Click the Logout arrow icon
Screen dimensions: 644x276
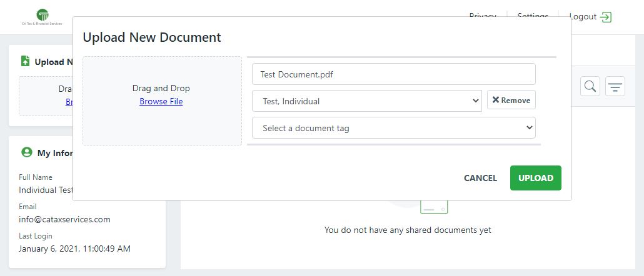pos(605,17)
